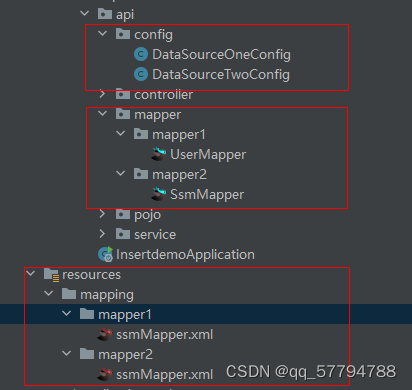Collapse the selected mapper1 resources folder chevron
The height and width of the screenshot is (390, 412).
[67, 314]
